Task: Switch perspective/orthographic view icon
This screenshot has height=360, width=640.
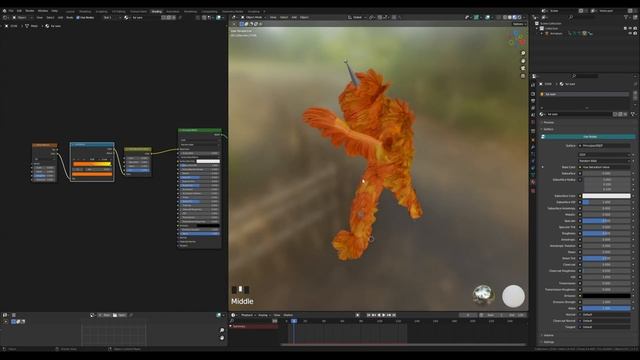Action: click(523, 76)
